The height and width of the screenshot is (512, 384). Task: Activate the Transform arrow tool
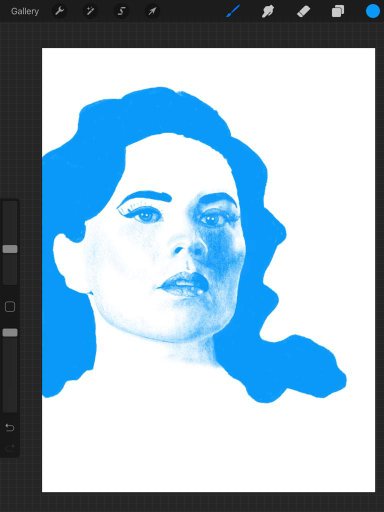pos(152,11)
